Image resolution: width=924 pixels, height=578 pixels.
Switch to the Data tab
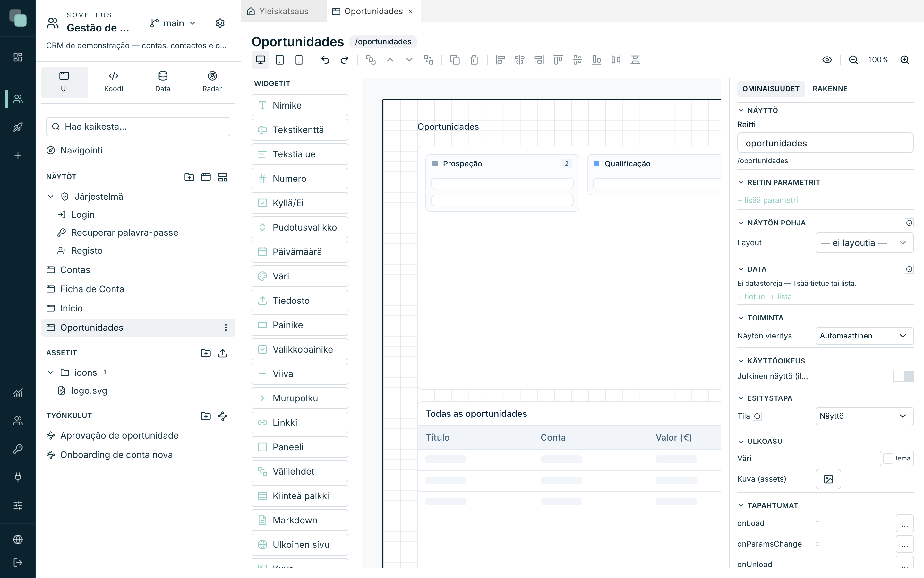(163, 82)
